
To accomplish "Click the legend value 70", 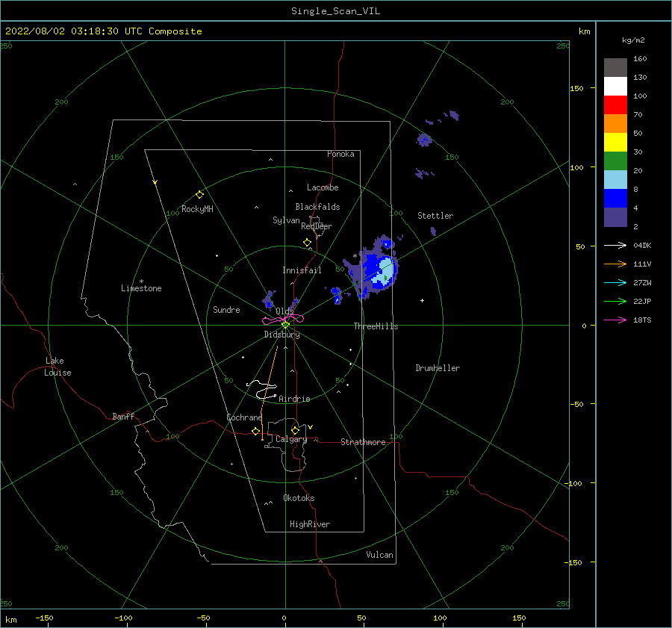I will tap(638, 114).
